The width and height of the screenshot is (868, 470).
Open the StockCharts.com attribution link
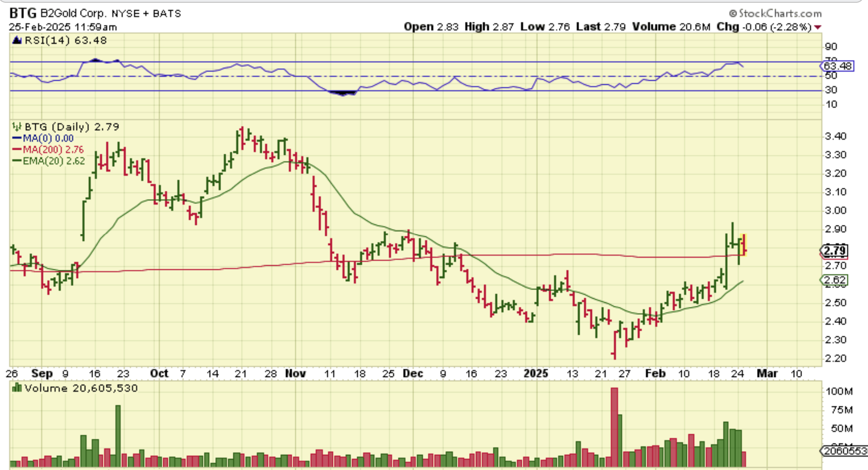[x=775, y=13]
